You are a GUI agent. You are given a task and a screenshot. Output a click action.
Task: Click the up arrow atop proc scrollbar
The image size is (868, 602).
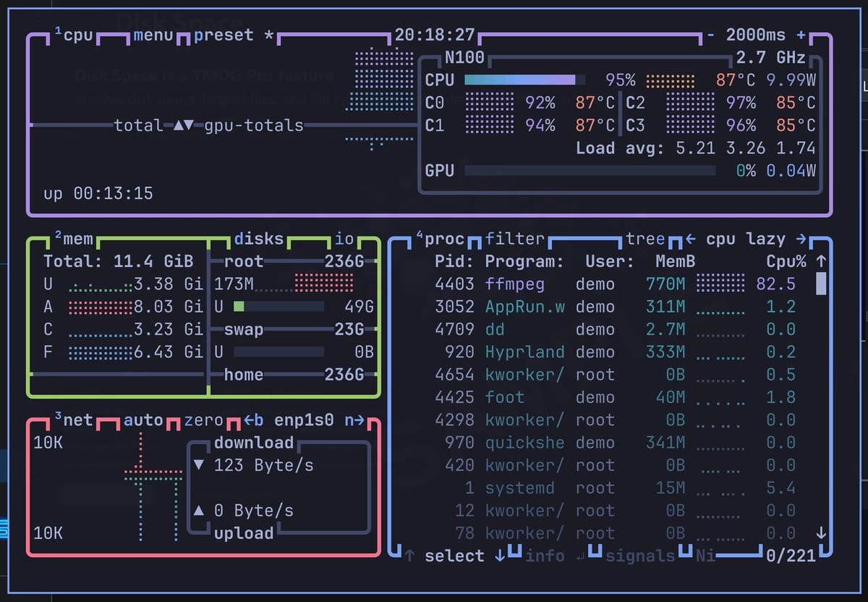click(821, 261)
